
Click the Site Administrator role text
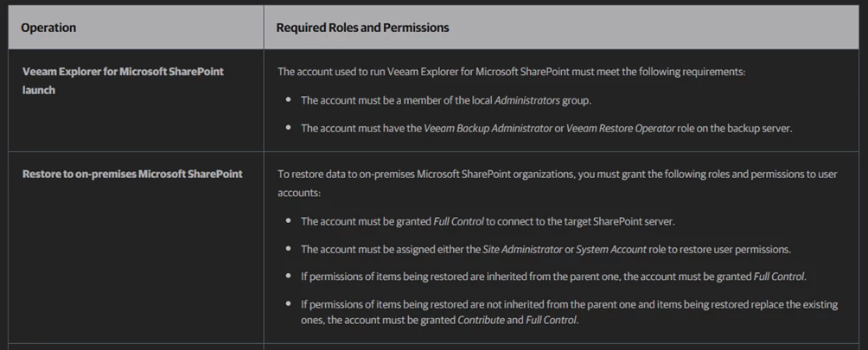pos(522,249)
